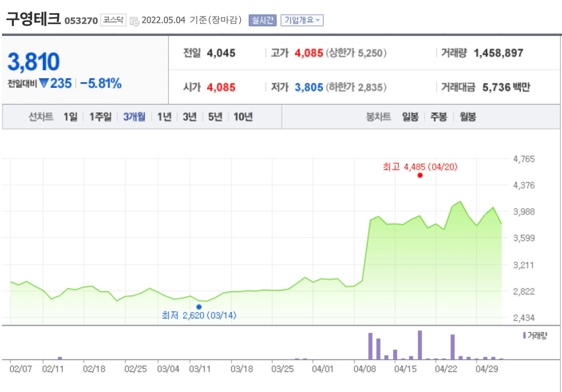
Task: Click the 코스닥 market badge
Action: 113,20
